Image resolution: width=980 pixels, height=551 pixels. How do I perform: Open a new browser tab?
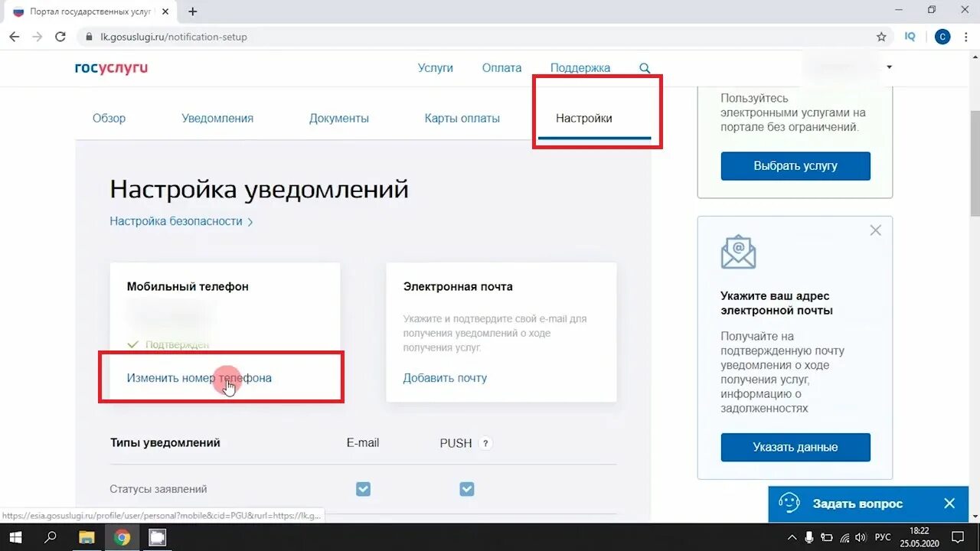tap(192, 11)
